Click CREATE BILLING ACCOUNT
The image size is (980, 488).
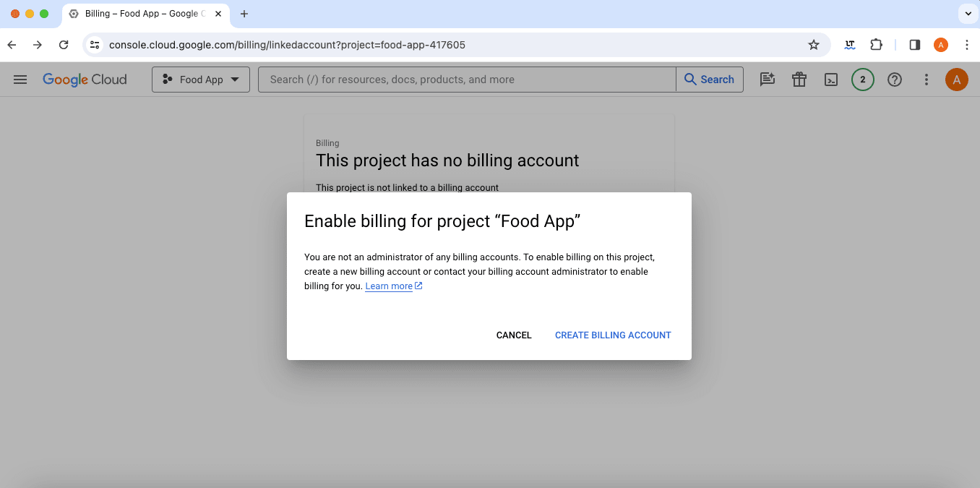612,335
